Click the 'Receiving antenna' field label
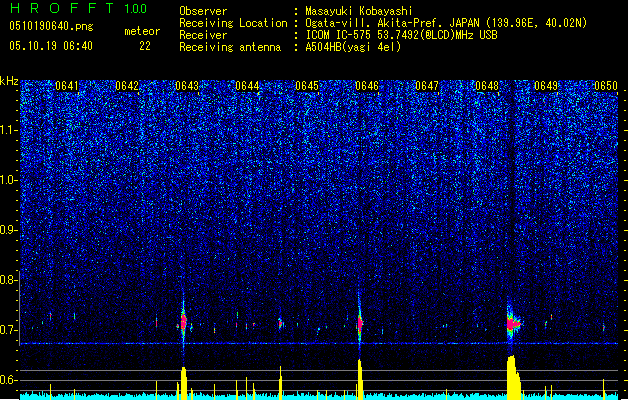 click(230, 47)
